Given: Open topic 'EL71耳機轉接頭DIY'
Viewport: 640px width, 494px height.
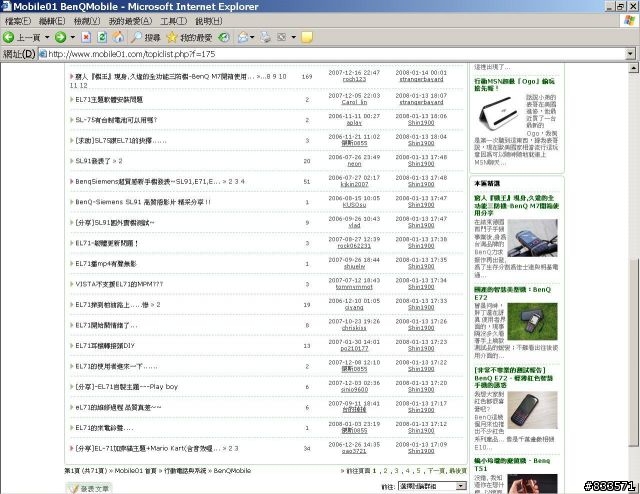Looking at the screenshot, I should (x=105, y=346).
